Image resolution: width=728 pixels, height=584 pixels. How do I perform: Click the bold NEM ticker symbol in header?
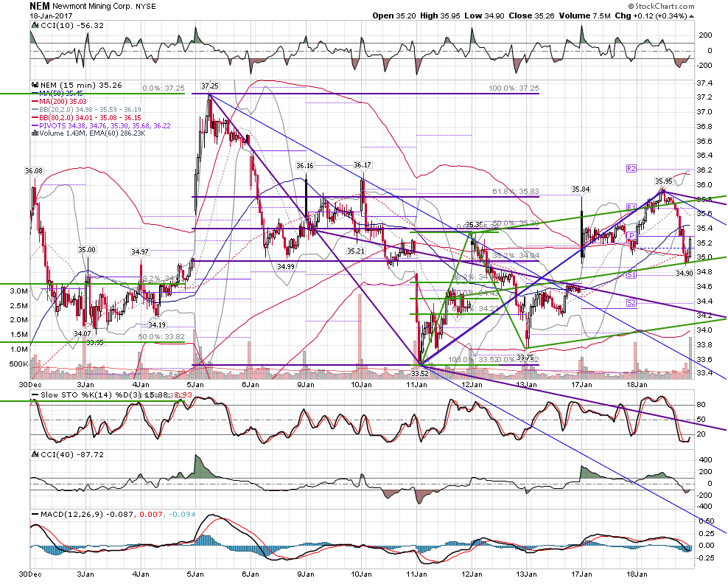click(40, 6)
